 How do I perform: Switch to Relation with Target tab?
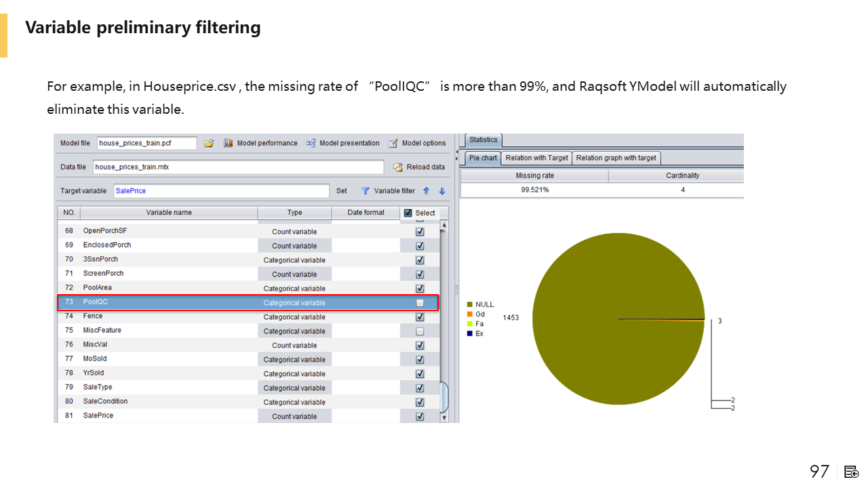(x=536, y=158)
